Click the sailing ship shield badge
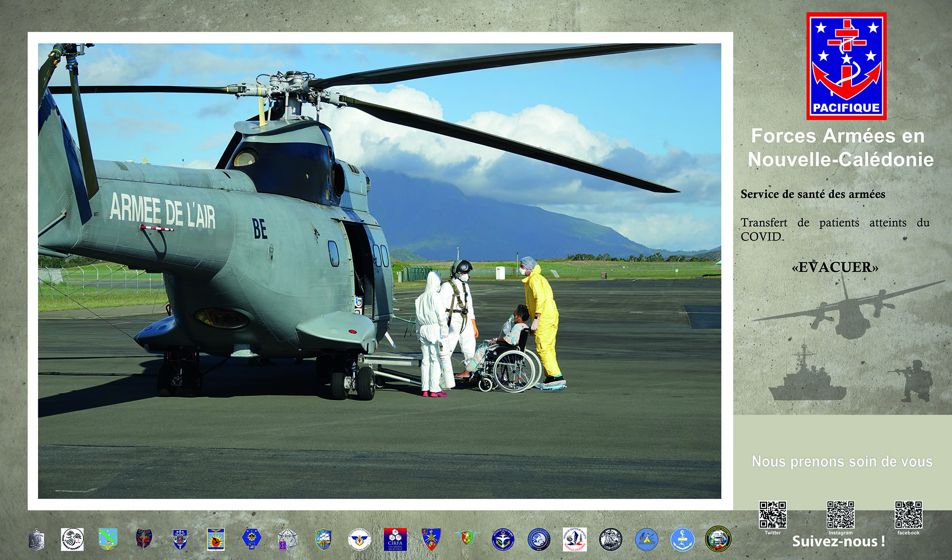Image resolution: width=952 pixels, height=560 pixels. (x=323, y=540)
